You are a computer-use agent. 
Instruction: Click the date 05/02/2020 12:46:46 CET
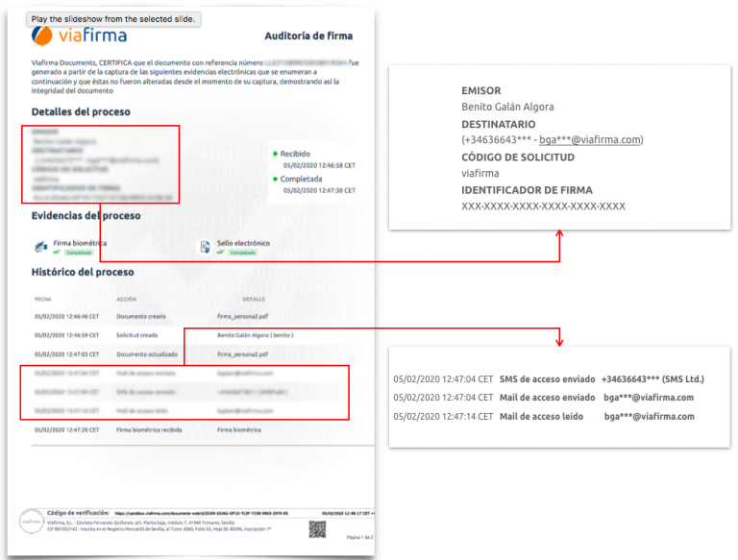pyautogui.click(x=67, y=317)
